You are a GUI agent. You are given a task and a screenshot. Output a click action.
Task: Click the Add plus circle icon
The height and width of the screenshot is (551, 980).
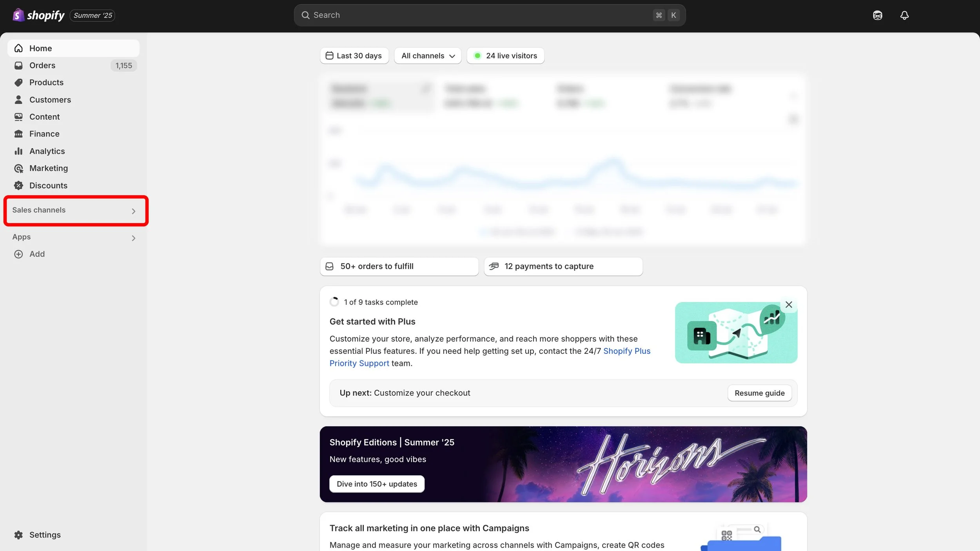pyautogui.click(x=18, y=254)
